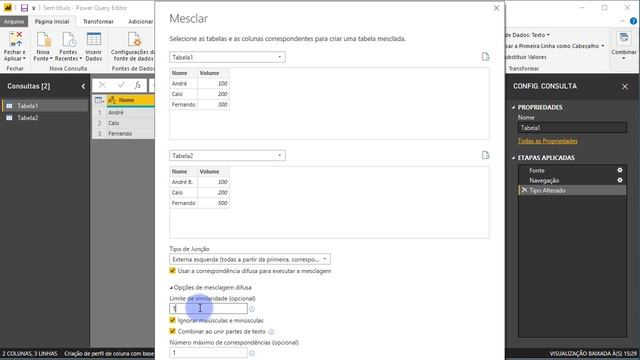Click the table icon in grid corner
Viewport: 640px width, 360px height.
point(99,100)
